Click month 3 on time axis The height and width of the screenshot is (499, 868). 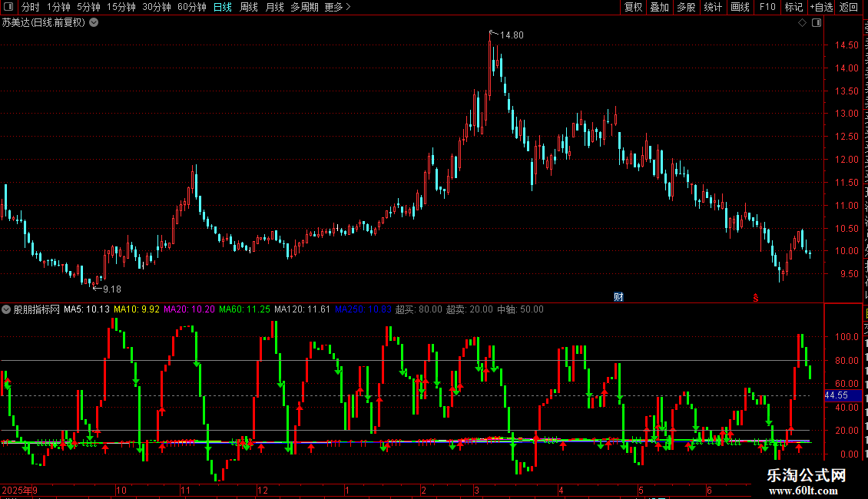[x=476, y=490]
